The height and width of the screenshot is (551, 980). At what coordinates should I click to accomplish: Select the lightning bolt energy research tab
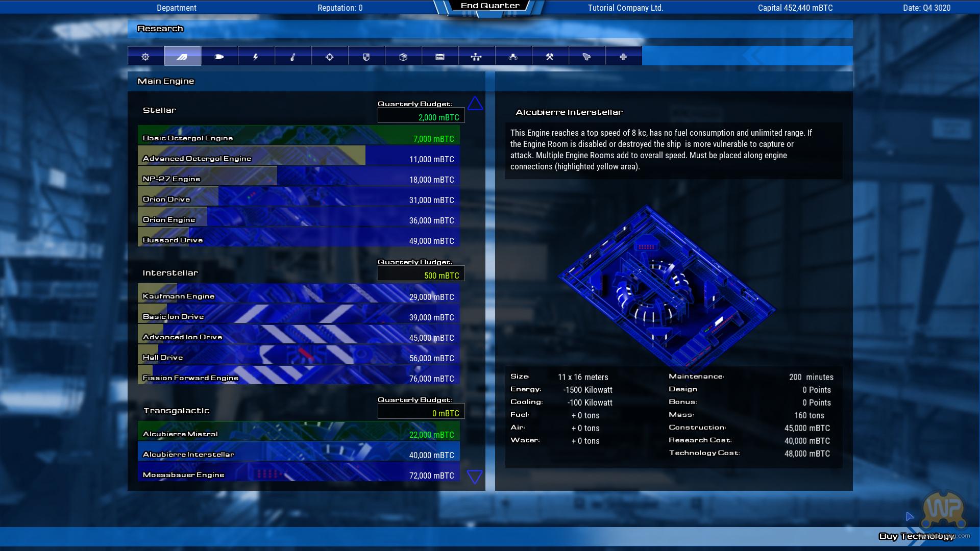pyautogui.click(x=256, y=57)
